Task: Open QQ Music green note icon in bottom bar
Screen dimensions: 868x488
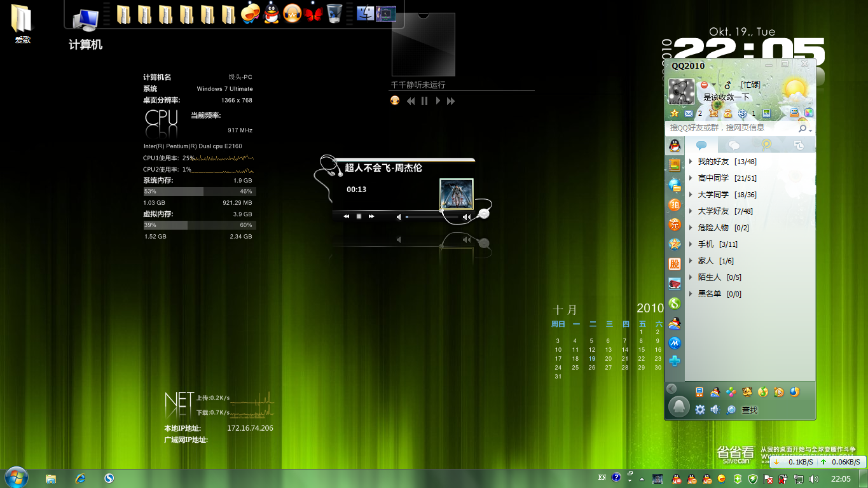Action: coord(763,392)
